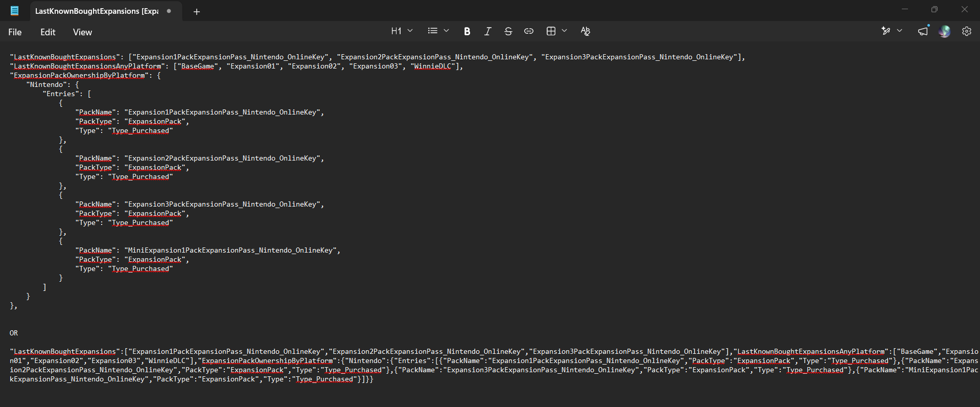Screen dimensions: 980x407
Task: Minimize the Notepad window
Action: [x=905, y=9]
